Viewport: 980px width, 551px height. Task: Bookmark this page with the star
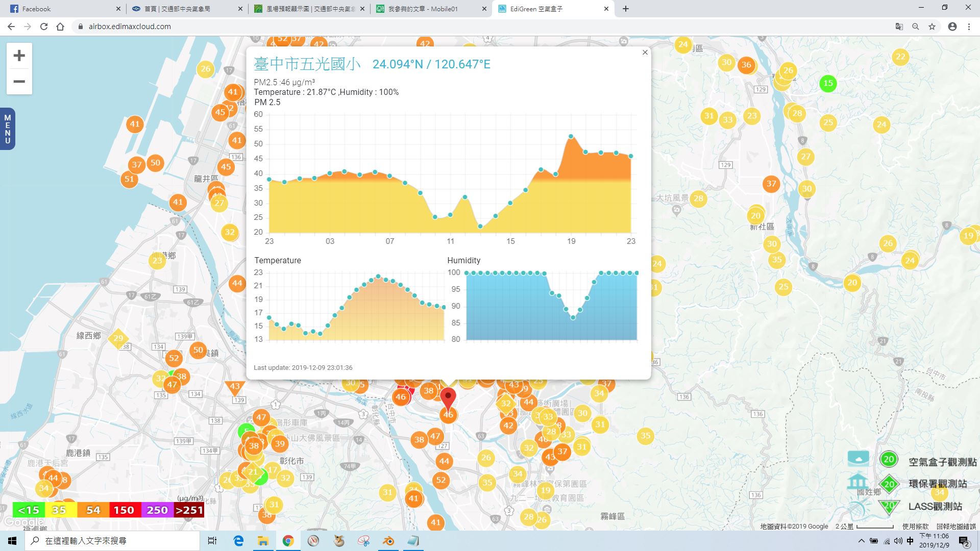pyautogui.click(x=932, y=27)
